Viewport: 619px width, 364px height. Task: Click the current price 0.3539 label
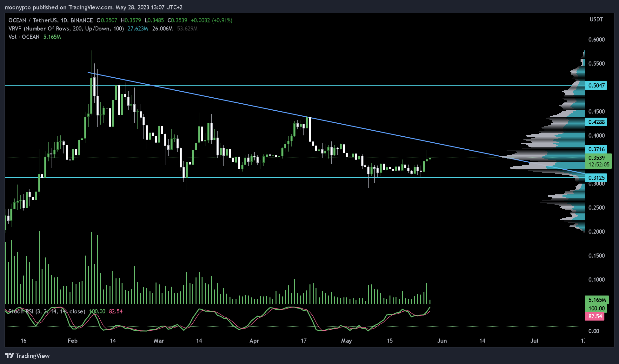[x=596, y=158]
